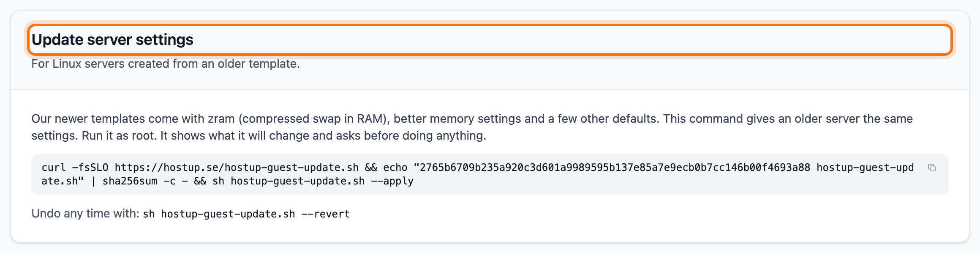The image size is (980, 253).
Task: Click the "--revert" flag in inline code
Action: [x=326, y=214]
